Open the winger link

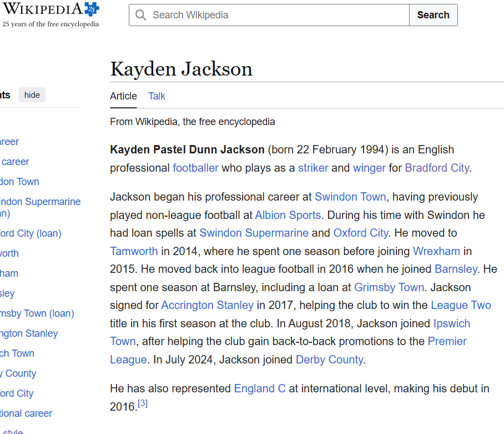coord(369,168)
